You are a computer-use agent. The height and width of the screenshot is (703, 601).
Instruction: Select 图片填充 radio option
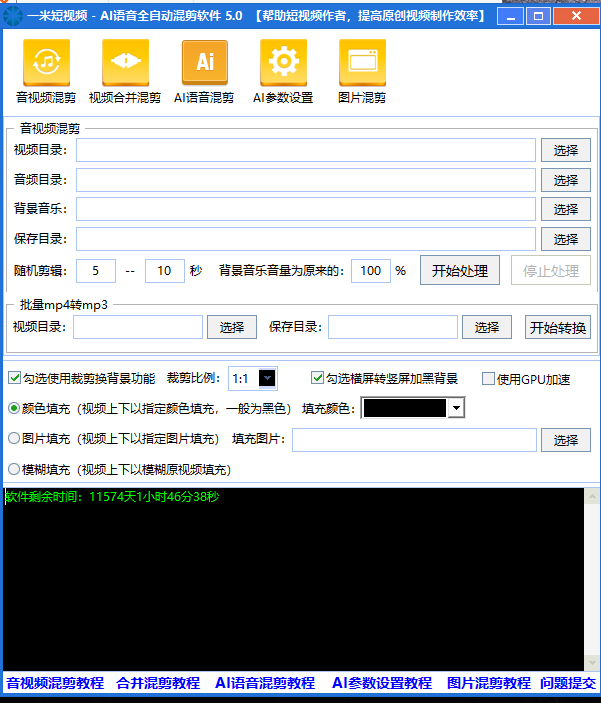15,438
